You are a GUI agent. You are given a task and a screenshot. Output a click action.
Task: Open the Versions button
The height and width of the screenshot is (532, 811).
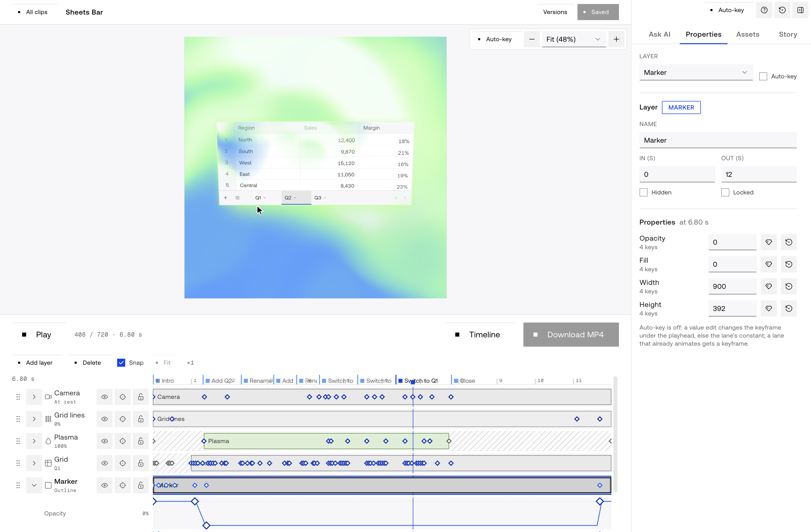point(555,12)
